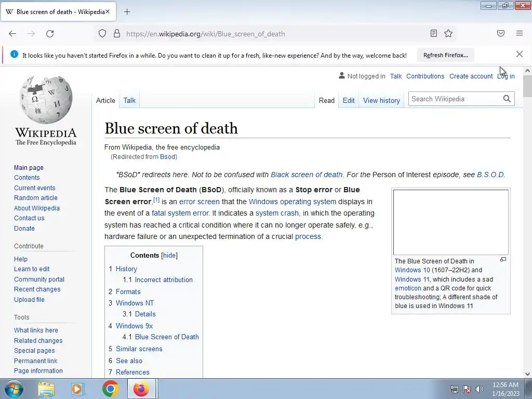The image size is (532, 399).
Task: Jump to Windows NT section
Action: tap(135, 303)
